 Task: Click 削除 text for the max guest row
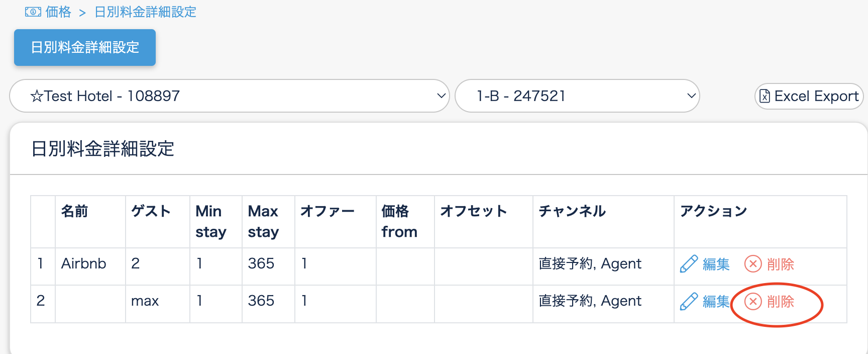(781, 301)
